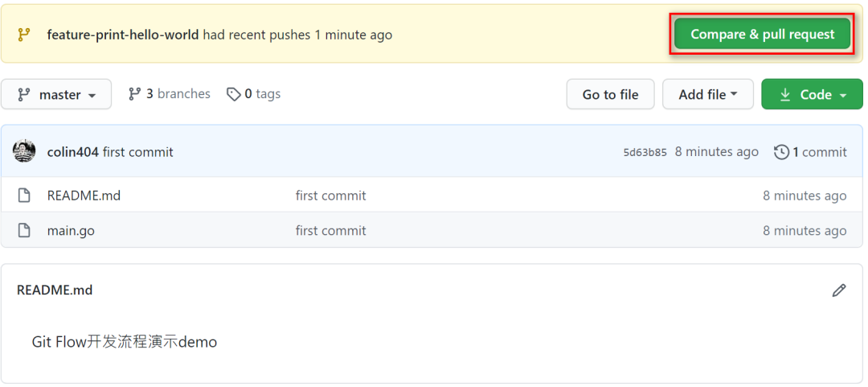Click the main.go file icon
The width and height of the screenshot is (868, 387).
click(x=24, y=231)
